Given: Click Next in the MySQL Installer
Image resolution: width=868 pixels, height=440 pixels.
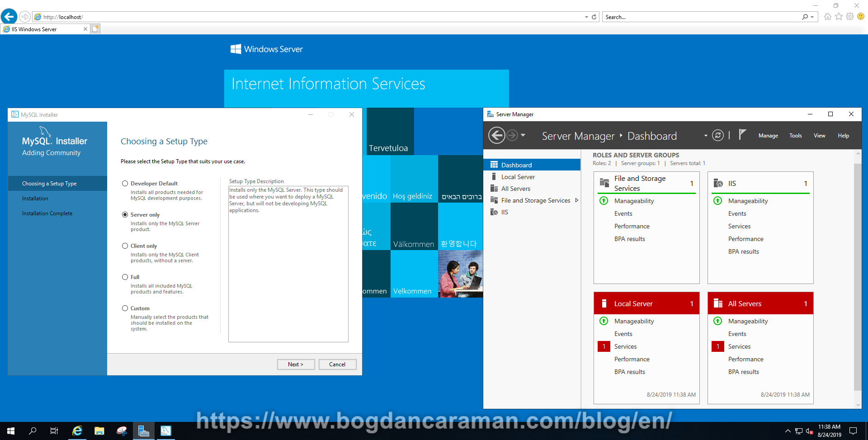Looking at the screenshot, I should pos(296,364).
